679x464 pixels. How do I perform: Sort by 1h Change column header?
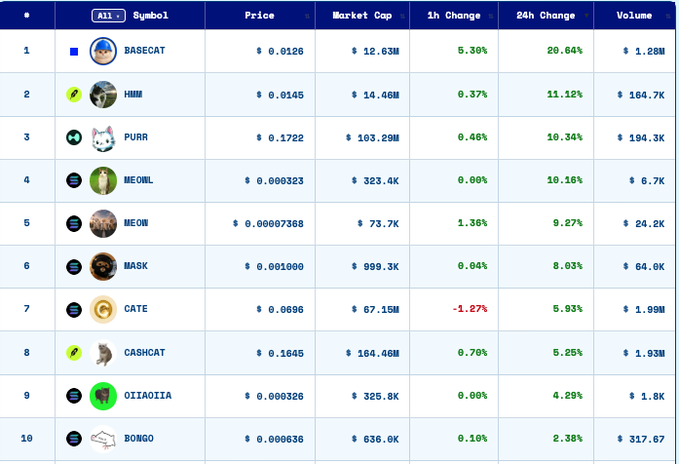pos(454,16)
